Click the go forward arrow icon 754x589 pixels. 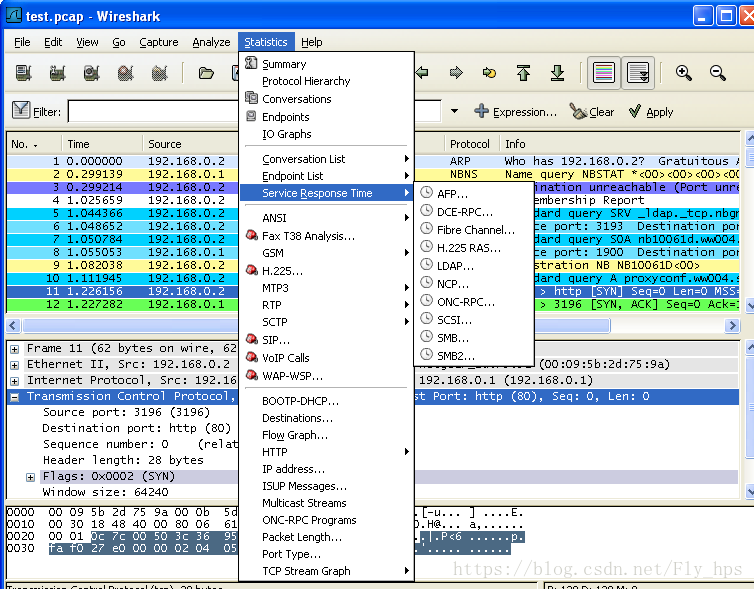point(456,73)
